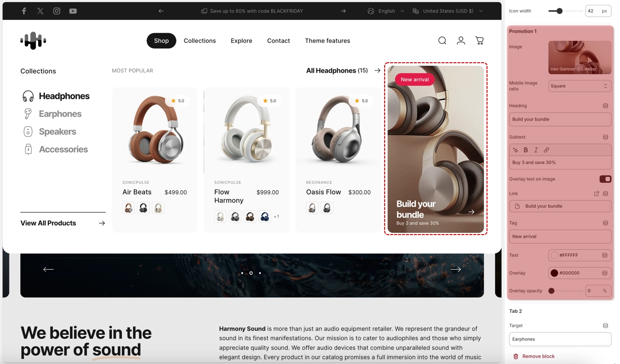
Task: Toggle Overlay text on image switch
Action: [x=605, y=179]
